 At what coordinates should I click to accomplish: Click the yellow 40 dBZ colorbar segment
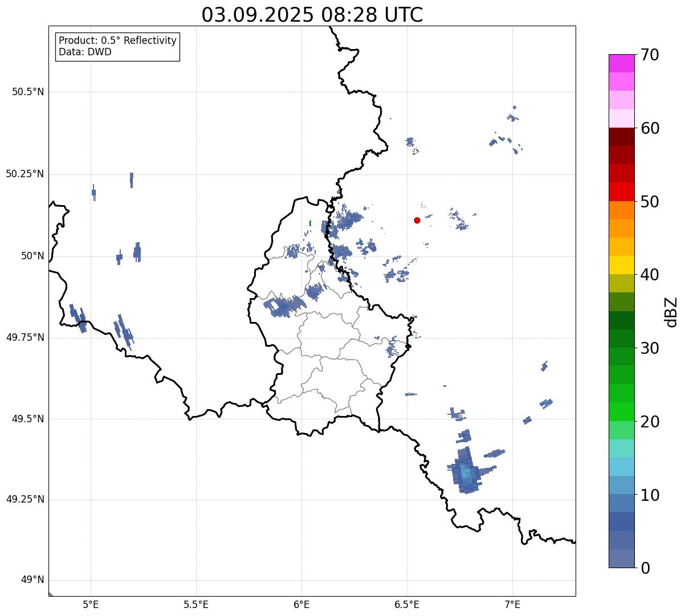pyautogui.click(x=621, y=265)
